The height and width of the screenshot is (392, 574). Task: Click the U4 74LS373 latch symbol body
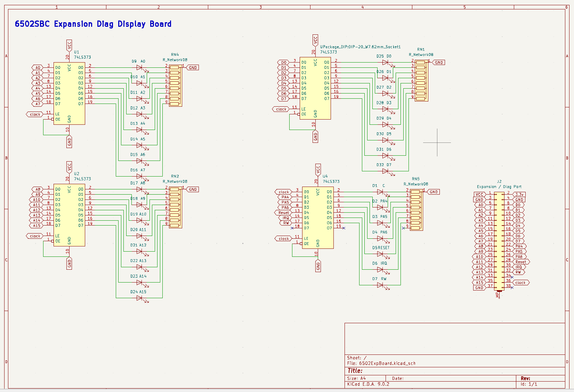coord(318,218)
